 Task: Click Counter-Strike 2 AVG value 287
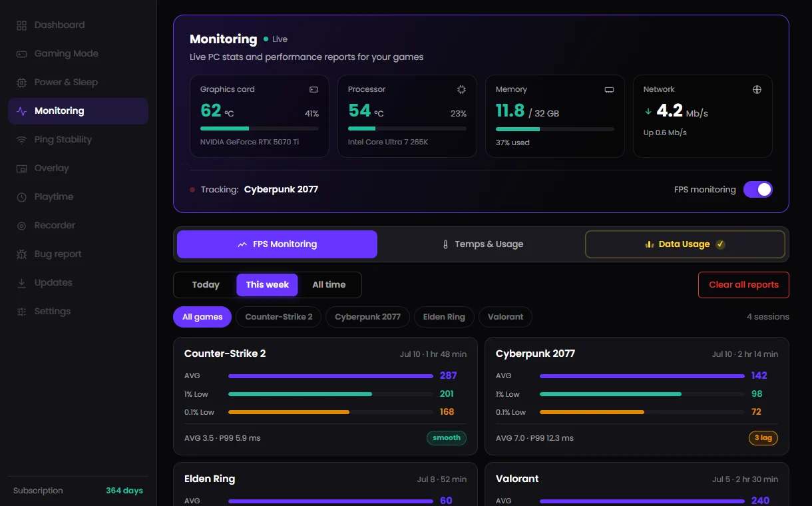[x=448, y=376]
